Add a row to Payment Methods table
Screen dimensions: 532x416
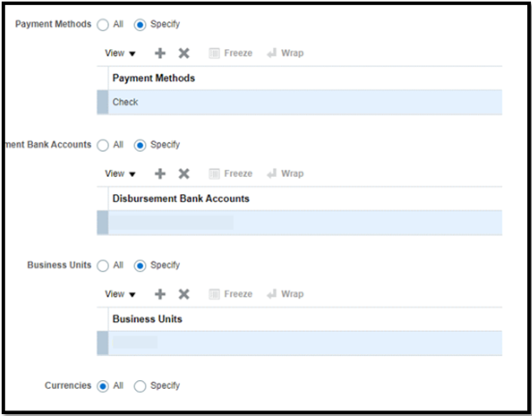[160, 53]
